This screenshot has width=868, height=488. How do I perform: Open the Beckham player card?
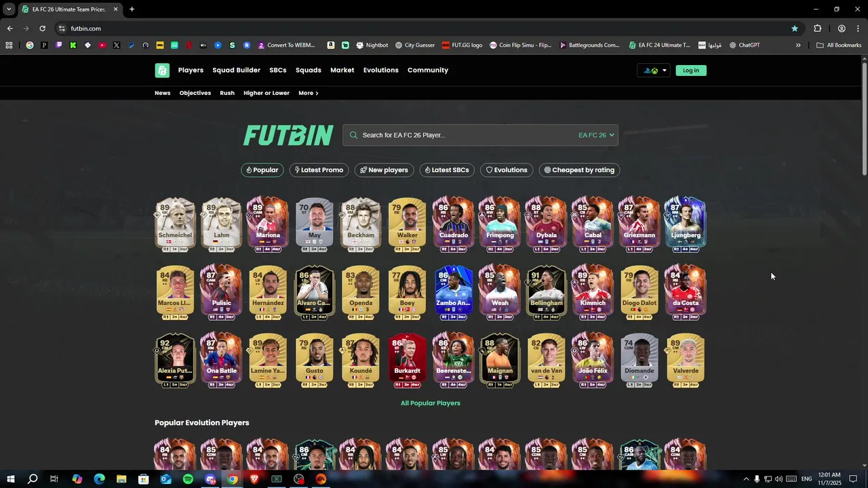(x=361, y=224)
